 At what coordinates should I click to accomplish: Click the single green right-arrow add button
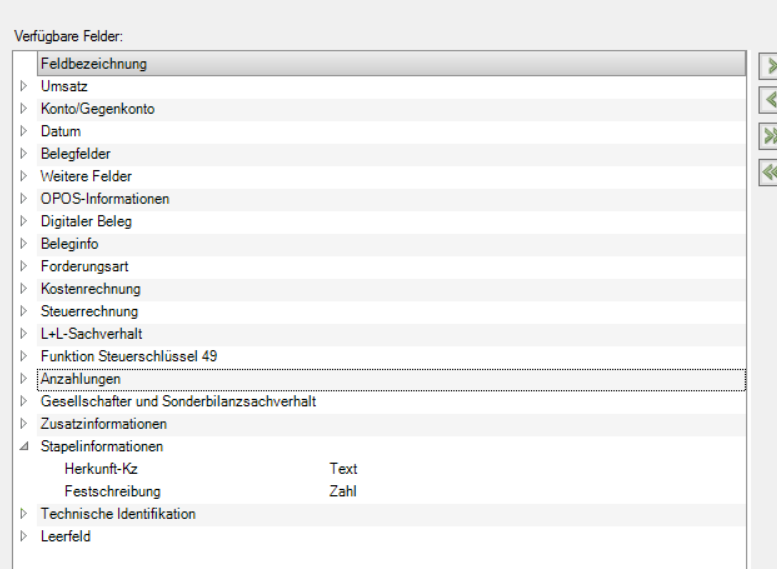[768, 66]
